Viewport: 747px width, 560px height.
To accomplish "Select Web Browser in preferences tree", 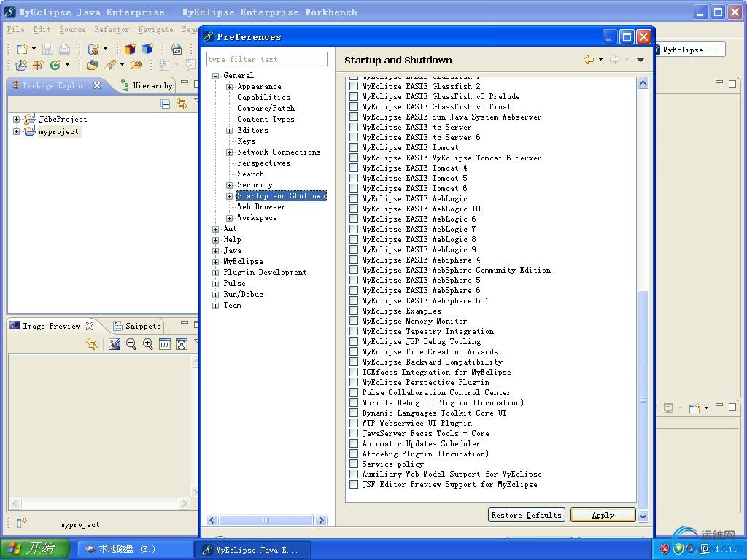I will (x=261, y=206).
